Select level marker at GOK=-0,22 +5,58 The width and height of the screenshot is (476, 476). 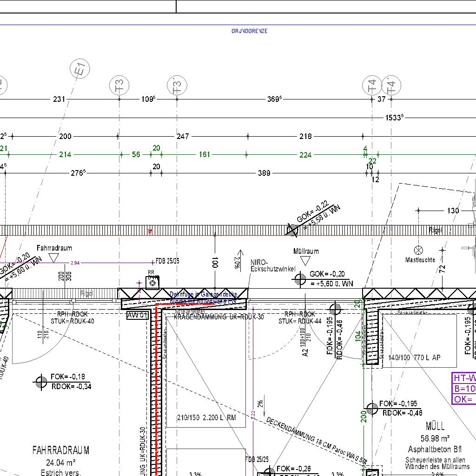point(292,230)
